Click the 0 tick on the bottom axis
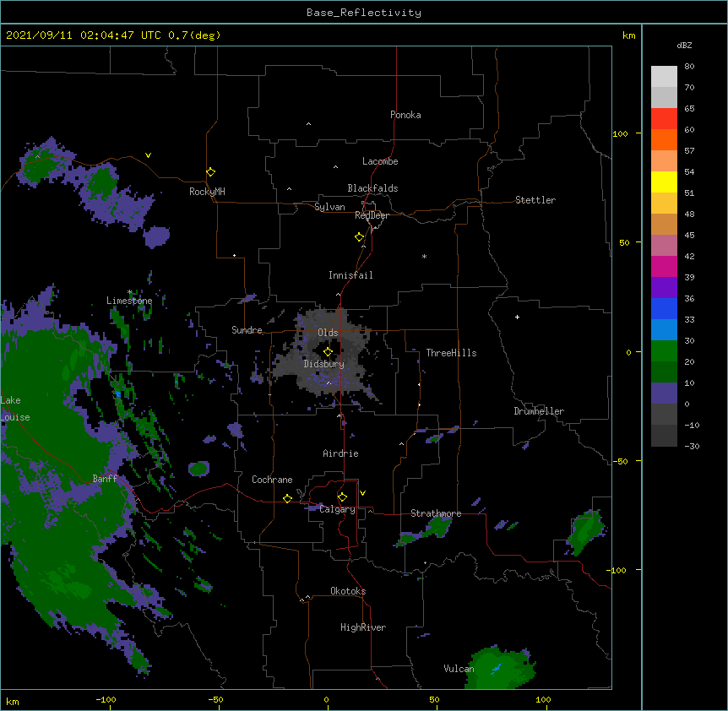This screenshot has width=728, height=711. click(326, 699)
